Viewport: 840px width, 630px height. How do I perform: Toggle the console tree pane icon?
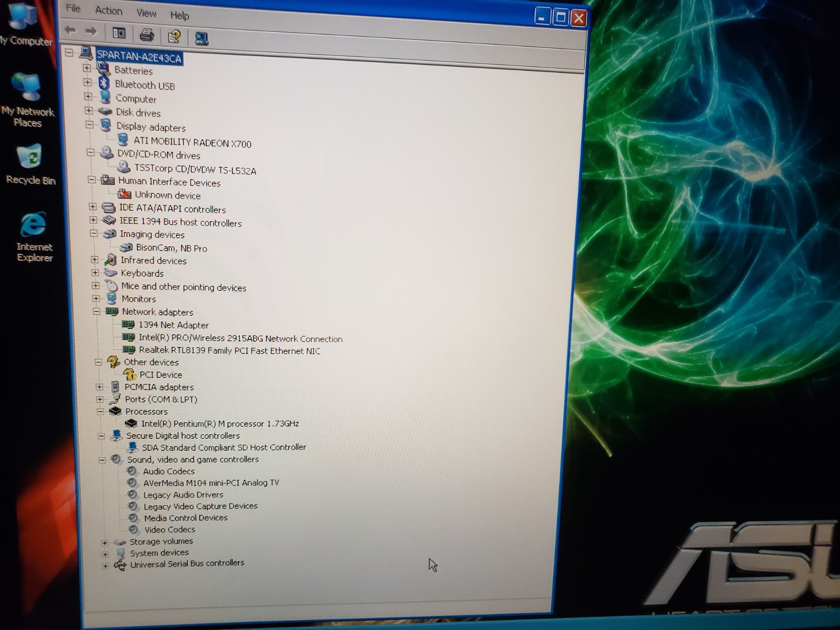point(119,34)
